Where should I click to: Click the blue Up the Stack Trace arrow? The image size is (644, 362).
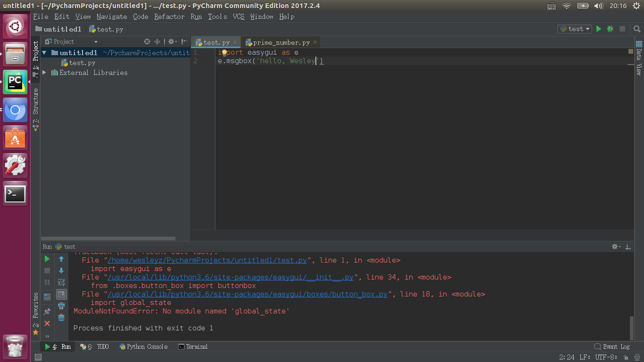[61, 259]
